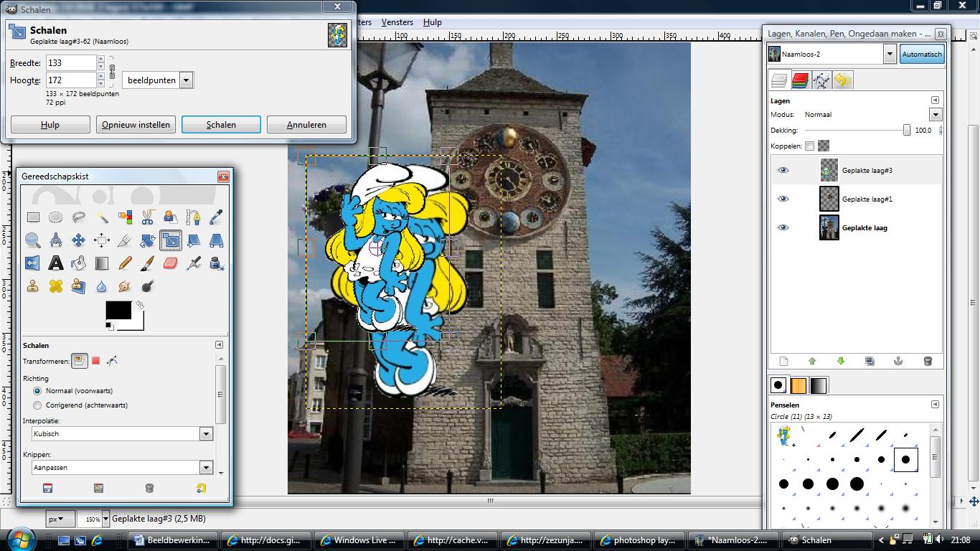Open the Hulp menu
This screenshot has width=980, height=551.
pos(433,22)
